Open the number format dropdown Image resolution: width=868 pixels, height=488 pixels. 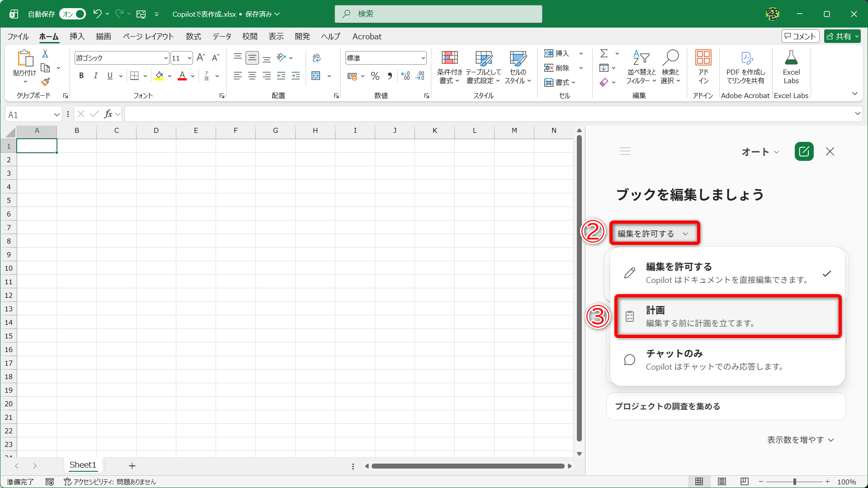pyautogui.click(x=423, y=58)
